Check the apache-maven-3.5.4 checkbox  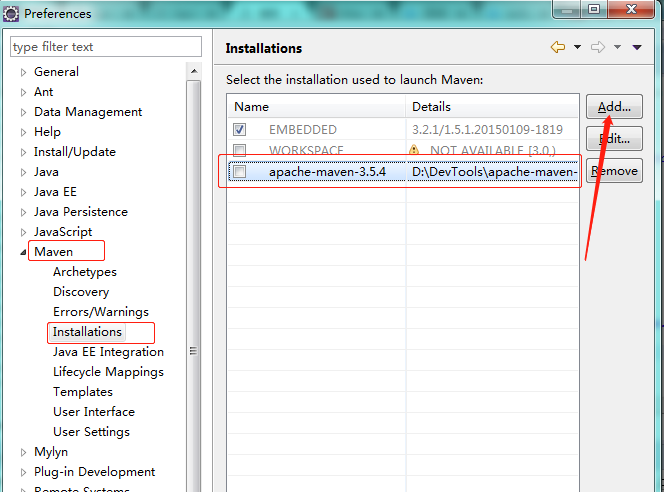pos(239,171)
